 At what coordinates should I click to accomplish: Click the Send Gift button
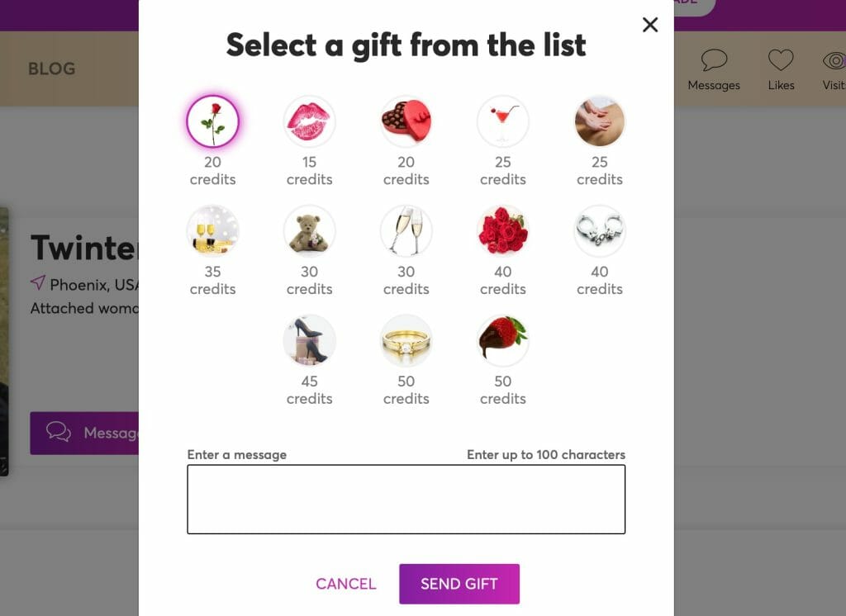[459, 584]
